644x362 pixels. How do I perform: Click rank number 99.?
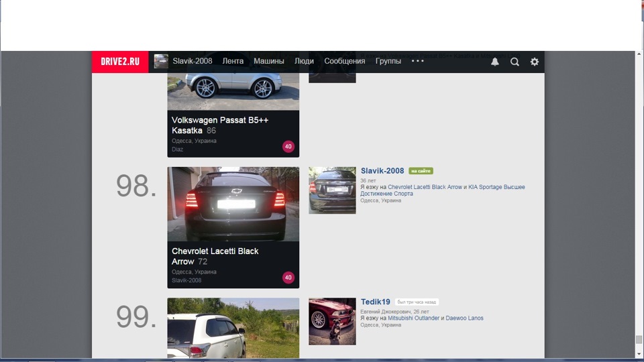tap(136, 317)
